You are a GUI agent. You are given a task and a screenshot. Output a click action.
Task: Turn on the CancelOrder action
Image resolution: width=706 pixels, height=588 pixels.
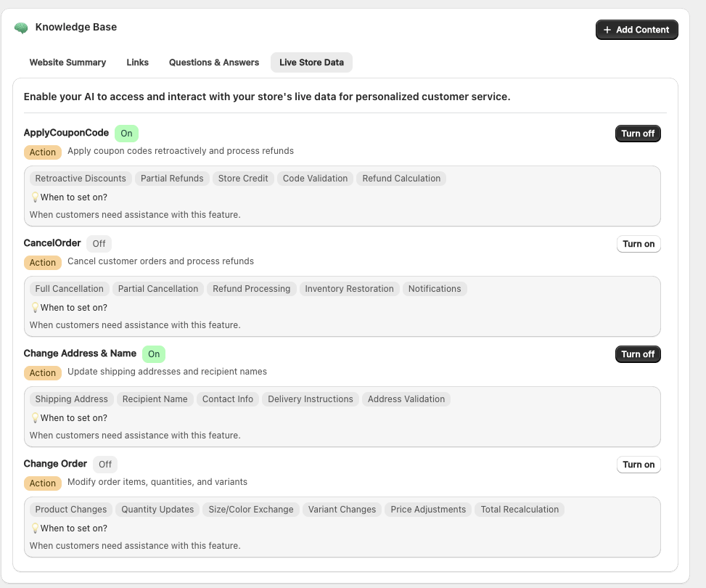(638, 244)
